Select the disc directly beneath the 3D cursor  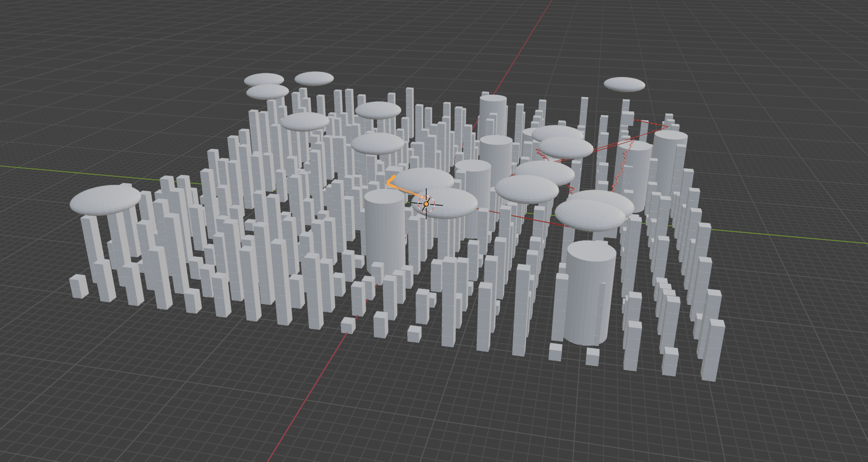pos(452,205)
